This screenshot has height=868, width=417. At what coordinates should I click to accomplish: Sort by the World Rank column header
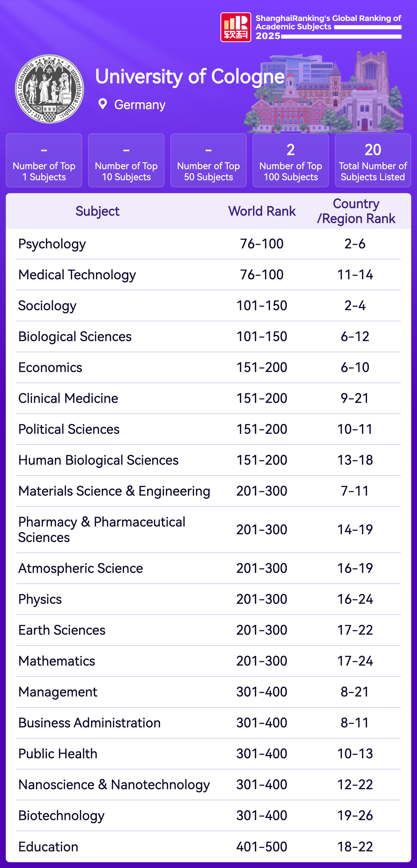coord(262,211)
